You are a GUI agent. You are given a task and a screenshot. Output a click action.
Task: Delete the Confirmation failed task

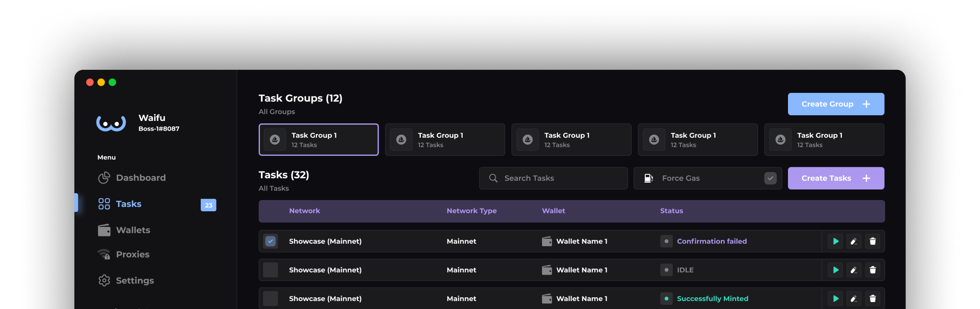click(873, 241)
